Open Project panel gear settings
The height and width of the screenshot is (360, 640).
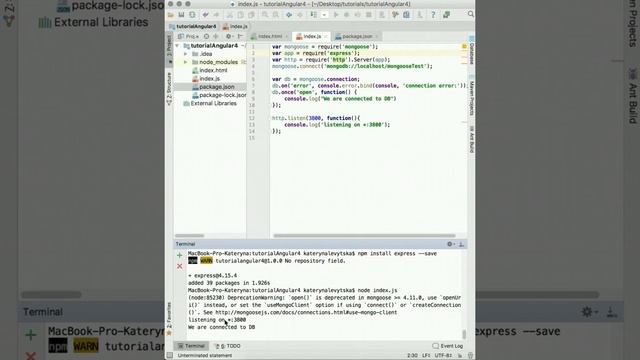tap(229, 36)
